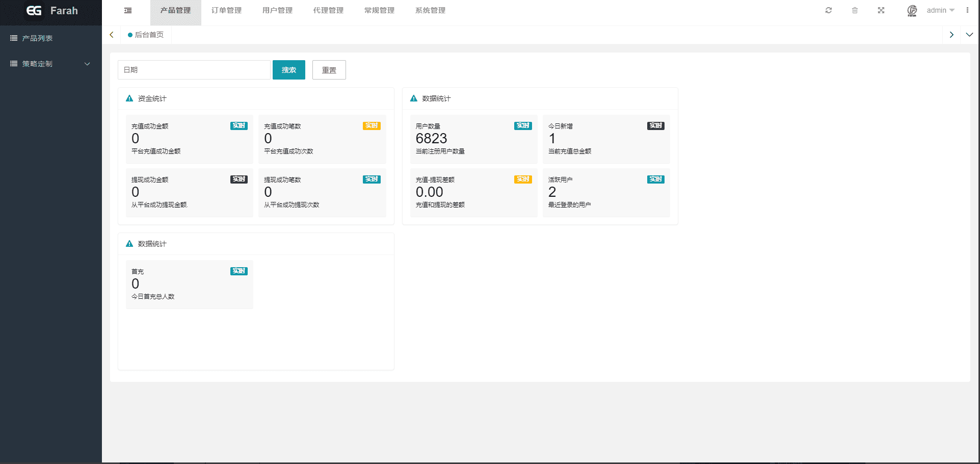Expand the 策略定制 sidebar menu

click(x=51, y=64)
